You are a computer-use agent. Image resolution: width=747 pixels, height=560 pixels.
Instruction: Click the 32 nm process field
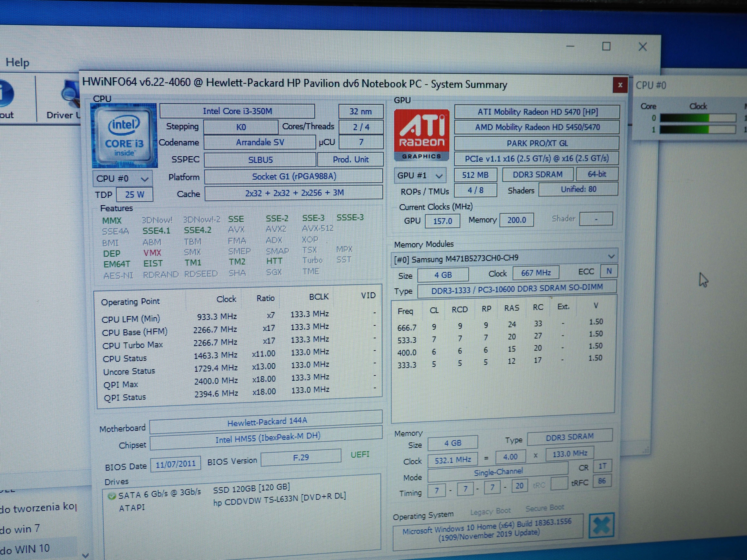click(x=361, y=111)
